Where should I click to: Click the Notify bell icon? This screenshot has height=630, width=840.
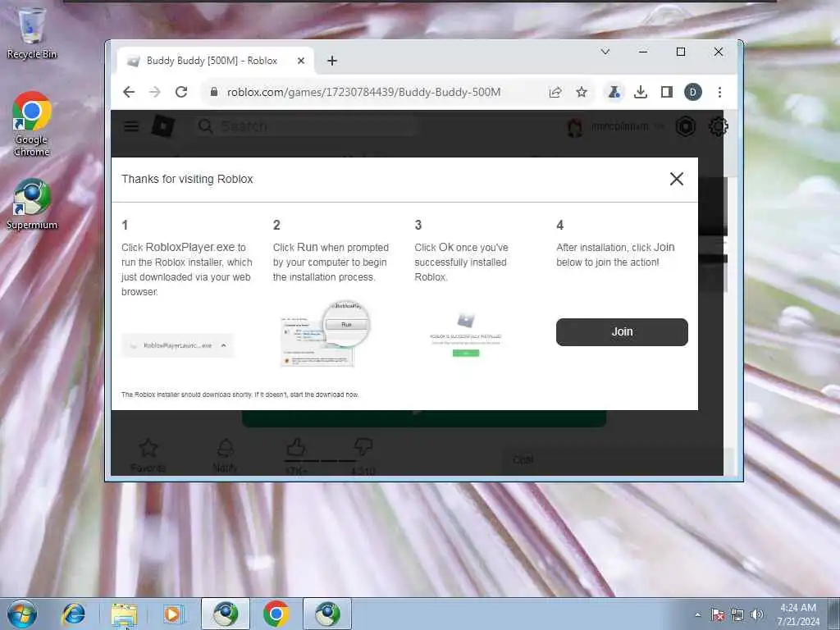click(225, 448)
